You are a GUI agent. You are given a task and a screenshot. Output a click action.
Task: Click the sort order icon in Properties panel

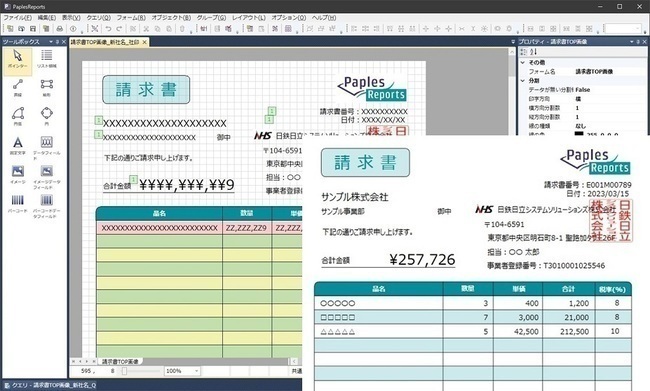pyautogui.click(x=534, y=52)
